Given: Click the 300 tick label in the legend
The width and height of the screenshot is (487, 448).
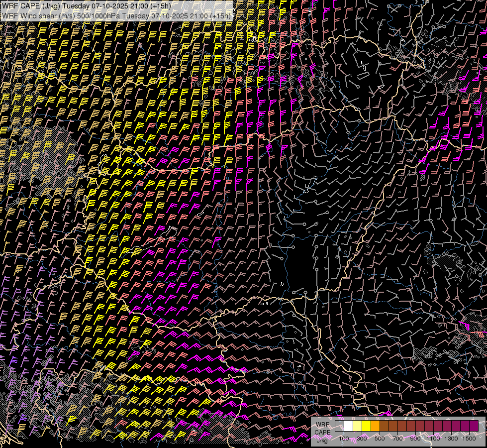Looking at the screenshot, I should 362,439.
